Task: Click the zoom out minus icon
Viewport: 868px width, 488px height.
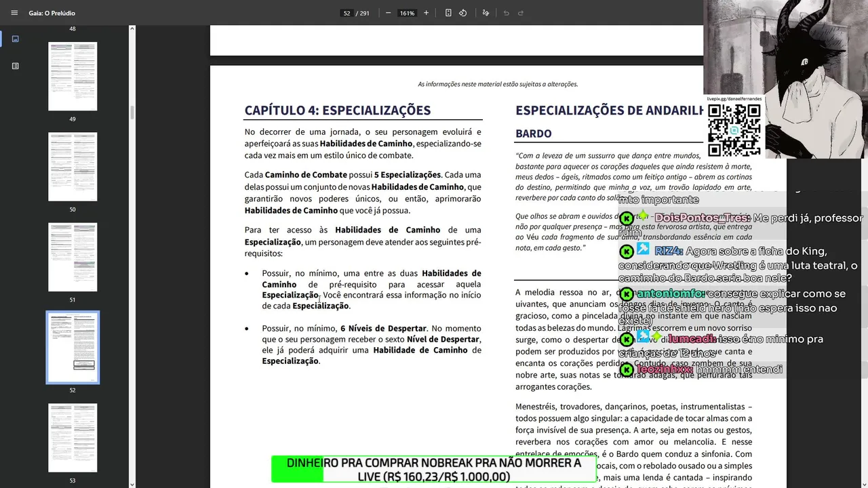Action: click(x=388, y=13)
